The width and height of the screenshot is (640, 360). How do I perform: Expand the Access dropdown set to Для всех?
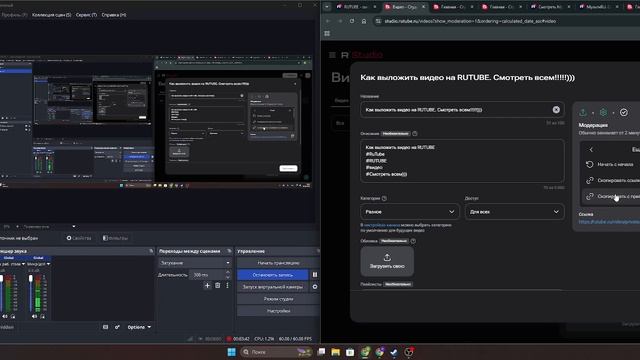(514, 212)
